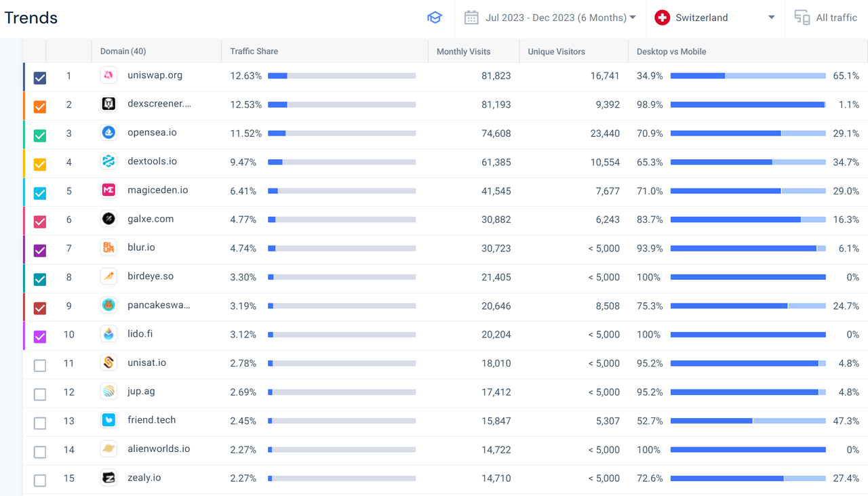Image resolution: width=868 pixels, height=496 pixels.
Task: Enable the zealy.io row checkbox
Action: pos(40,480)
